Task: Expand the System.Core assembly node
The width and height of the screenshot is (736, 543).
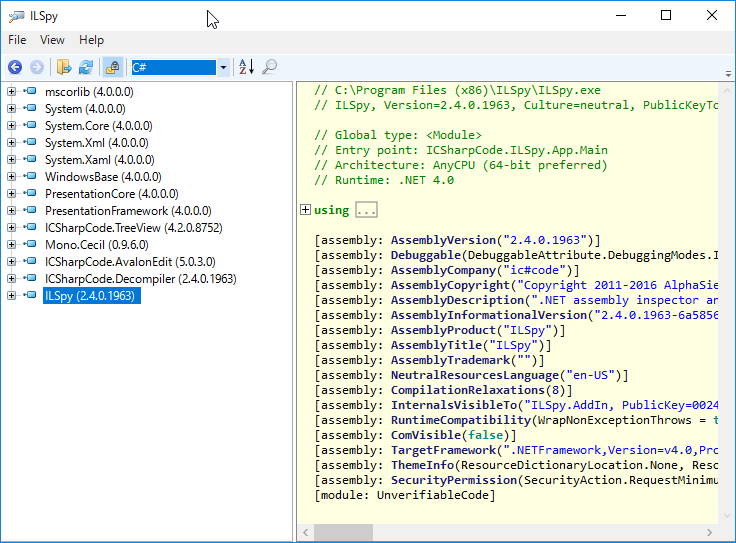Action: (12, 125)
